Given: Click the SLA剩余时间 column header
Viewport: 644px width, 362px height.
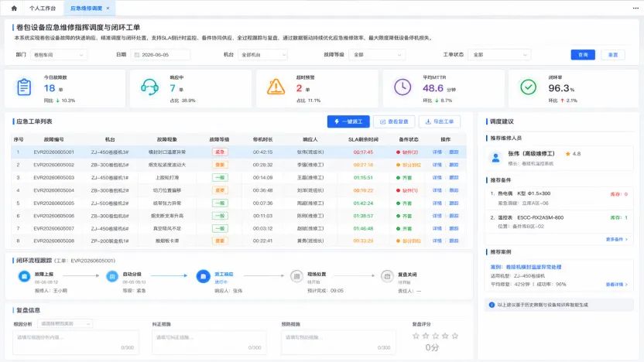Looking at the screenshot, I should tap(363, 139).
